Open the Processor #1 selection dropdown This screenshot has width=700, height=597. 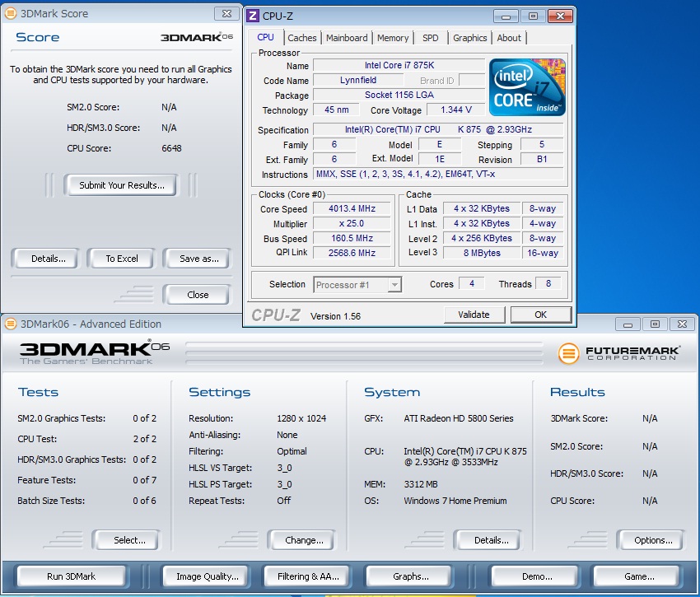coord(357,285)
